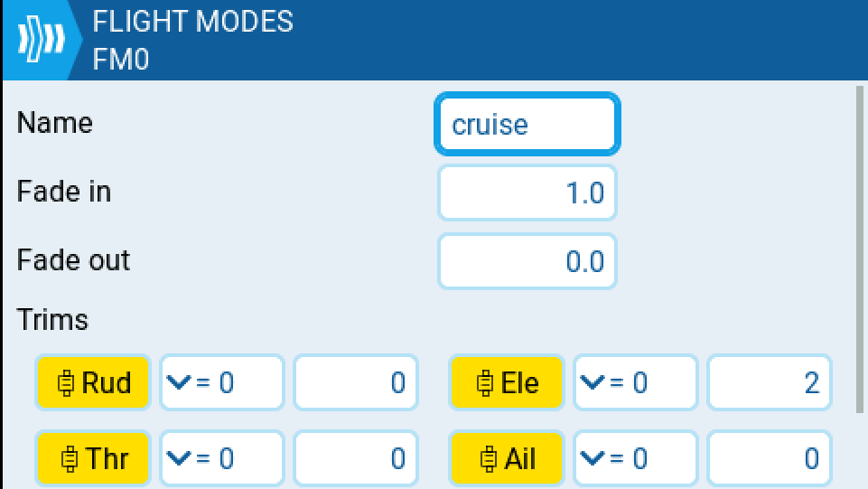
Task: Select the Thr trim value field
Action: (x=356, y=458)
